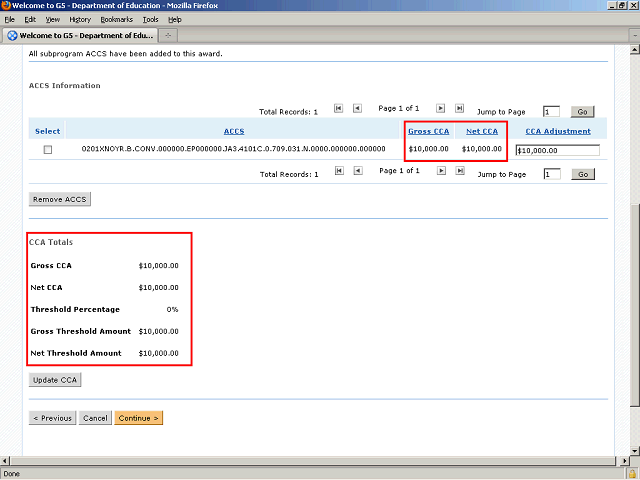The width and height of the screenshot is (640, 480).
Task: Click the CCA Adjustment amount field
Action: tap(557, 150)
